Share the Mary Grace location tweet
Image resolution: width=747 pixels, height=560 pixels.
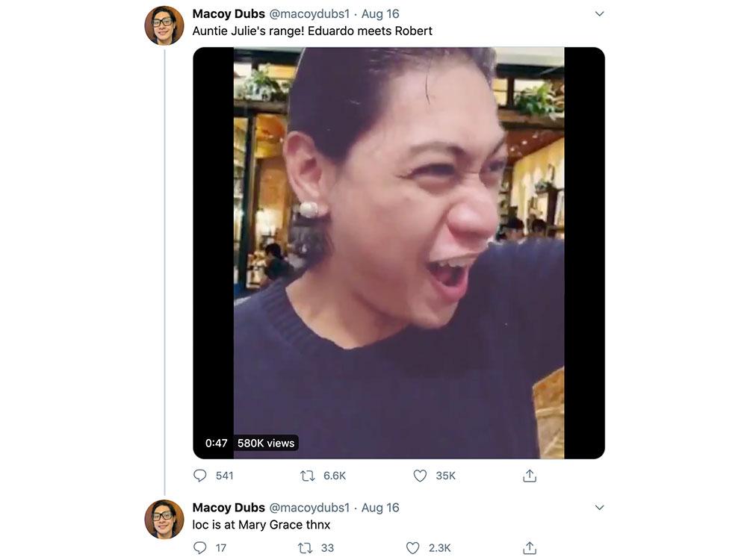(530, 548)
